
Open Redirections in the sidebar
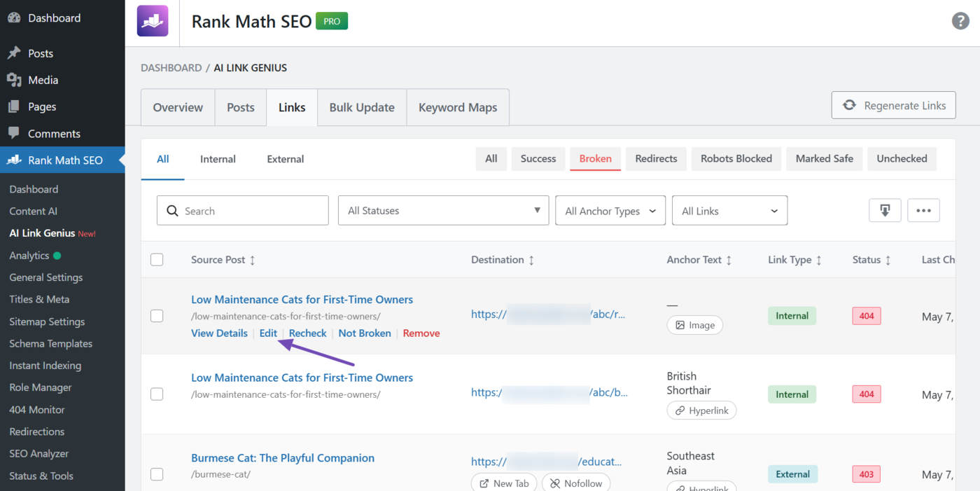click(37, 431)
